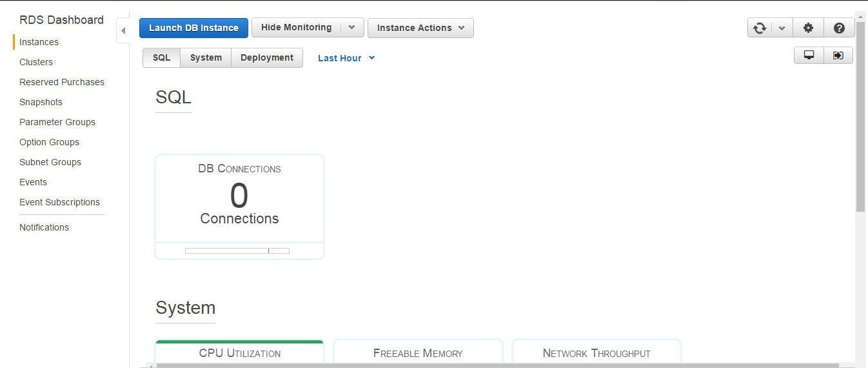Switch to the System tab

206,57
